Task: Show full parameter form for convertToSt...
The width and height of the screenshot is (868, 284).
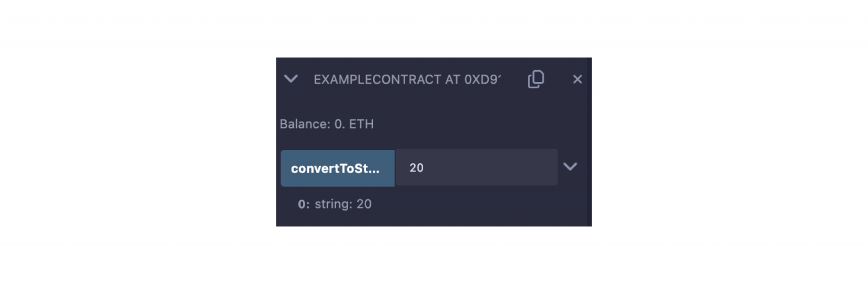Action: pos(570,167)
